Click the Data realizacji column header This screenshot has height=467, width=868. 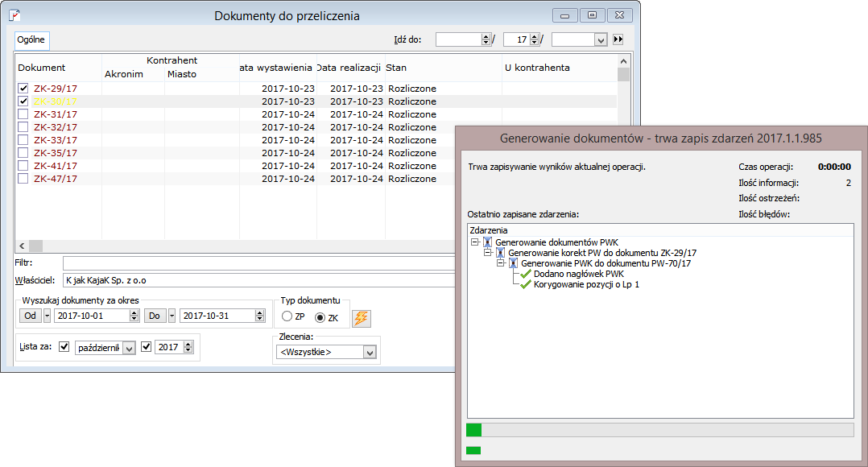click(349, 68)
